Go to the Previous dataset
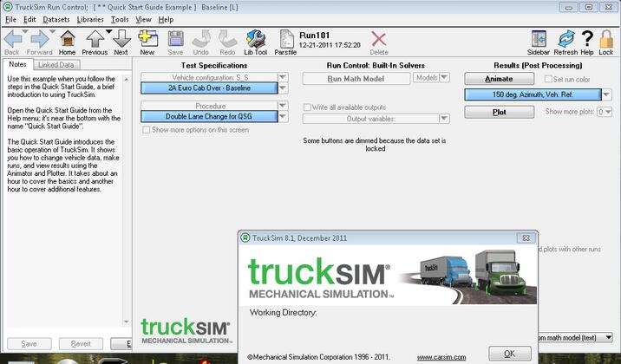Viewport: 621px width, 364px height. (x=95, y=39)
